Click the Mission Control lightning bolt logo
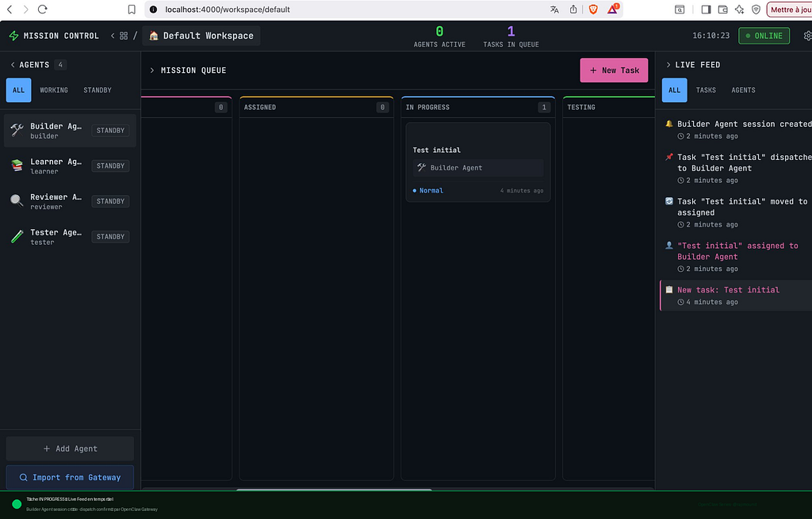The height and width of the screenshot is (519, 812). point(14,36)
